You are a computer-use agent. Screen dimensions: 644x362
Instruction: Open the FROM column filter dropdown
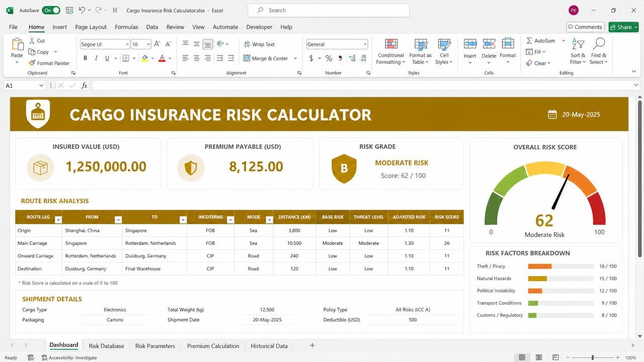click(x=118, y=220)
